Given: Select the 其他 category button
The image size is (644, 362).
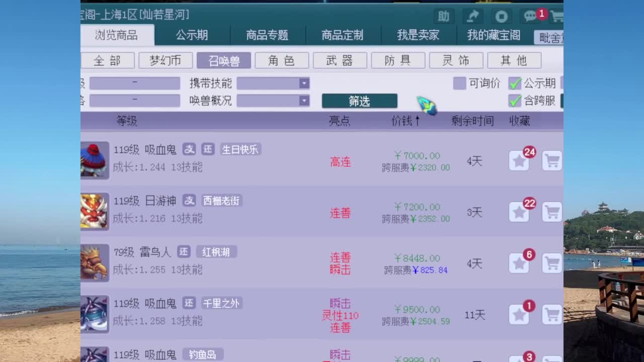Looking at the screenshot, I should (x=514, y=60).
